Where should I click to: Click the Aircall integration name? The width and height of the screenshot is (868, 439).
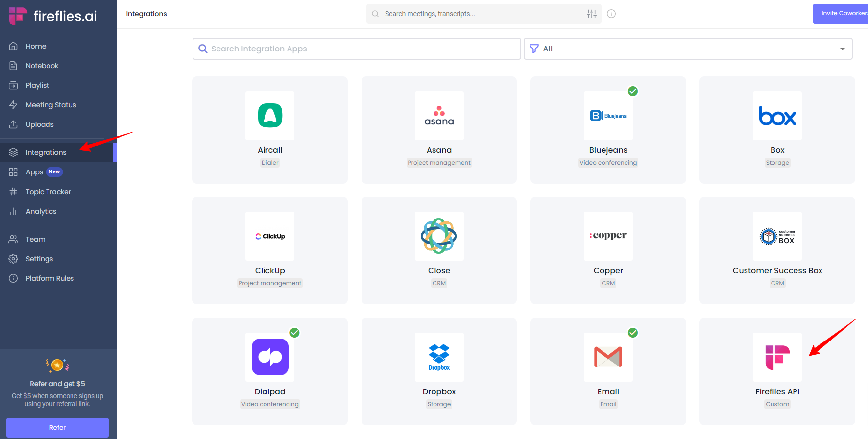[x=270, y=150]
